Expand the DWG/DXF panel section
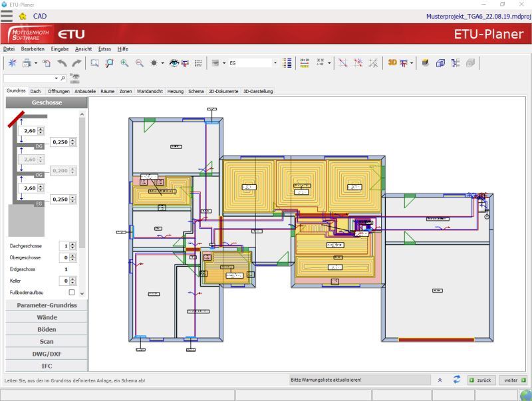Image resolution: width=532 pixels, height=401 pixels. click(x=47, y=353)
